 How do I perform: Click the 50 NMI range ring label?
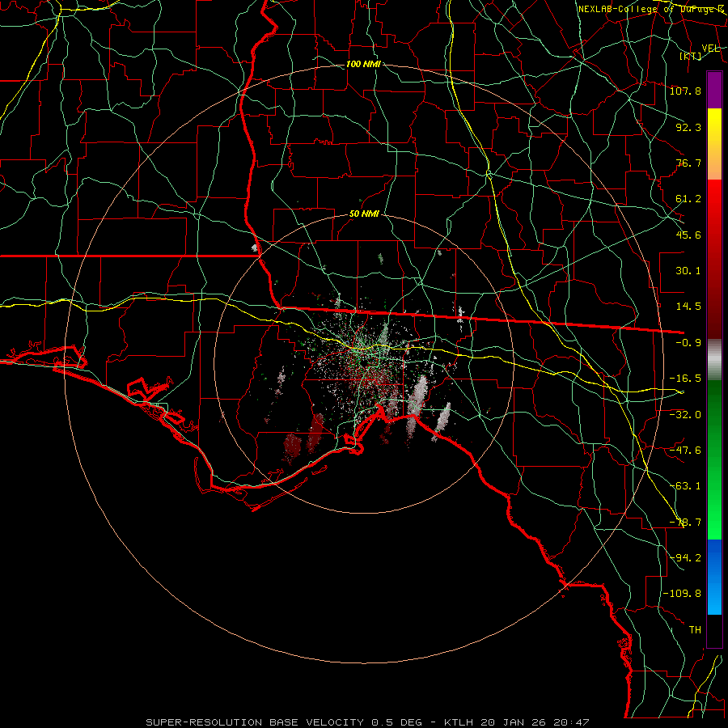click(364, 214)
